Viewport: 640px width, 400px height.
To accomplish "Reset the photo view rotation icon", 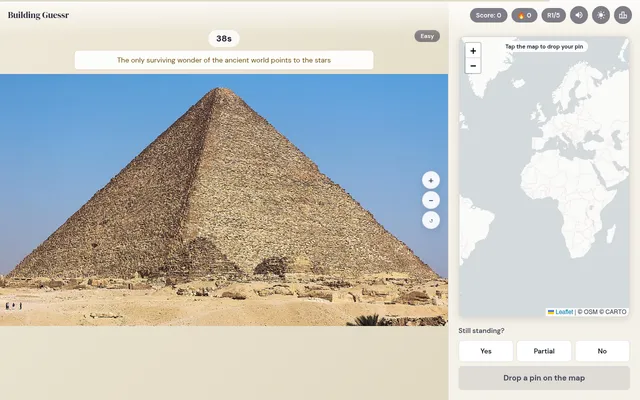I will [x=431, y=220].
